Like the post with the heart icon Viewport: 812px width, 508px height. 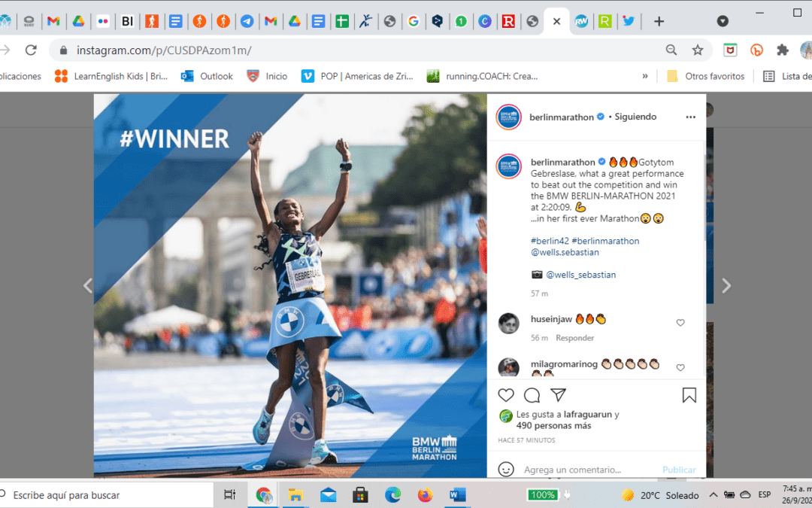(506, 395)
